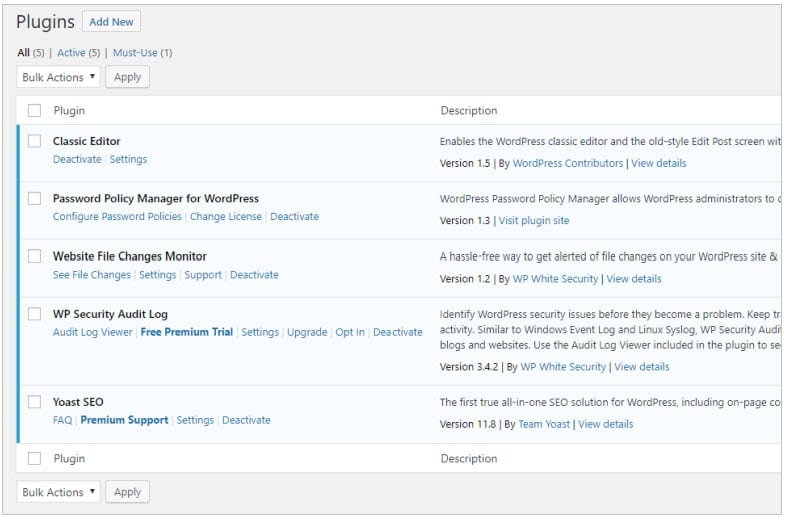
Task: Open the bottom Bulk Actions dropdown
Action: (x=58, y=492)
